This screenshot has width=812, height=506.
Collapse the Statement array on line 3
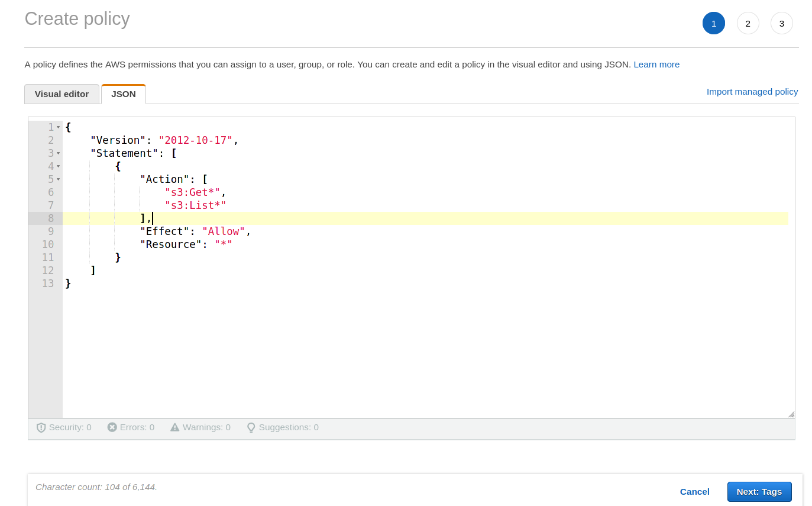pos(58,153)
